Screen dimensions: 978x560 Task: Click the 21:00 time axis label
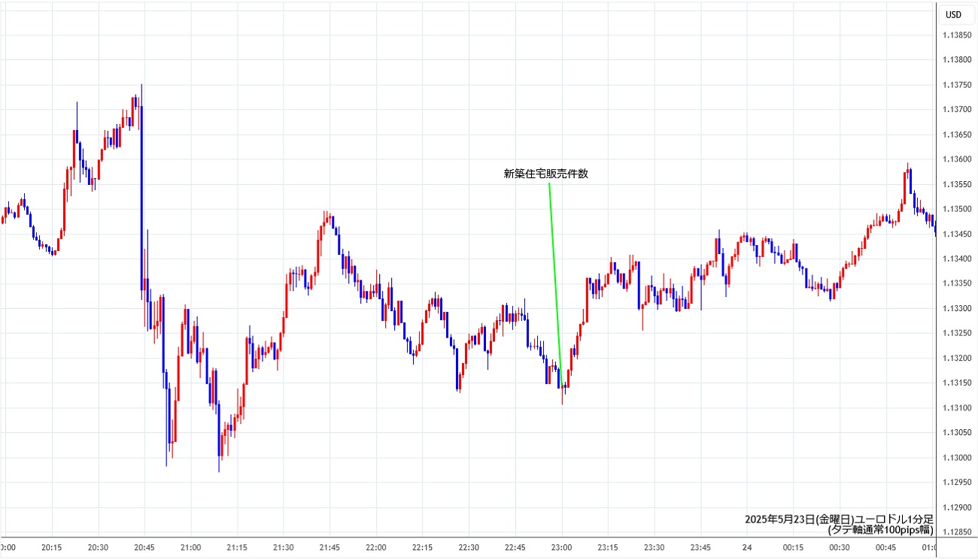tap(190, 548)
